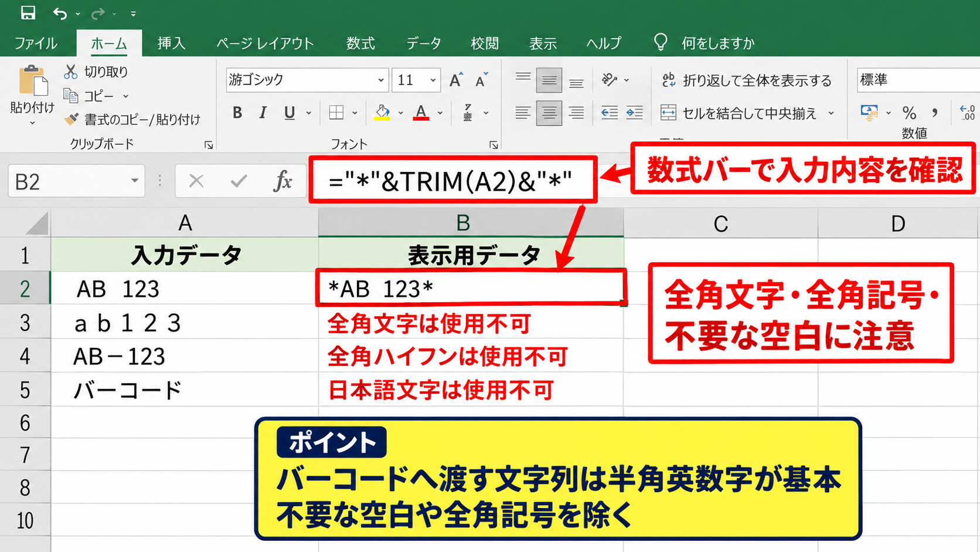Switch to the 挿入 (Insert) tab

171,43
